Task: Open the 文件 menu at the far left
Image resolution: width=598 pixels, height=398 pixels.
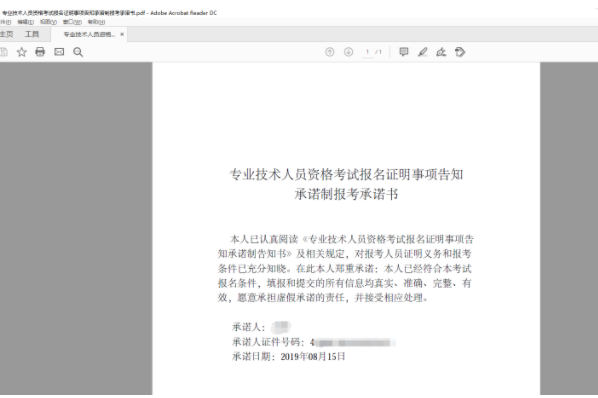Action: (5, 22)
